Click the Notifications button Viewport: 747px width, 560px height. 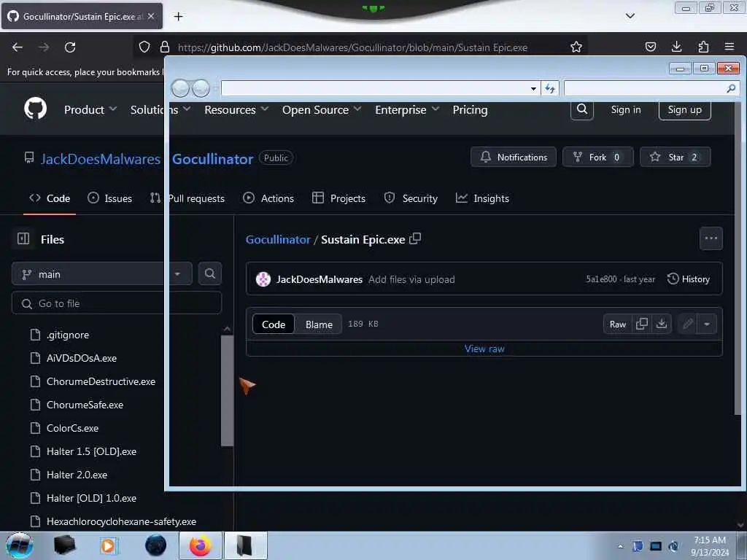(x=513, y=157)
